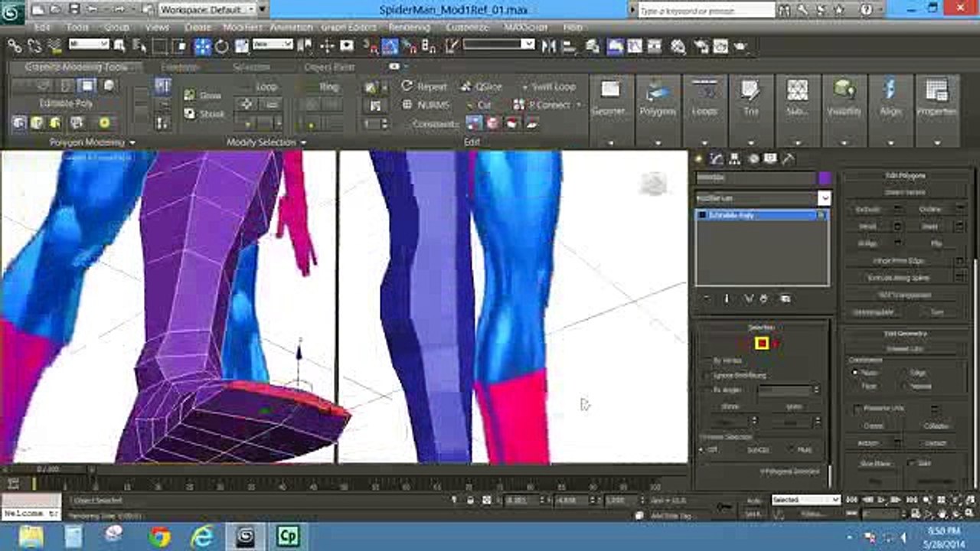Open the named selection sets dropdown
Viewport: 980px width, 551px height.
(x=498, y=44)
